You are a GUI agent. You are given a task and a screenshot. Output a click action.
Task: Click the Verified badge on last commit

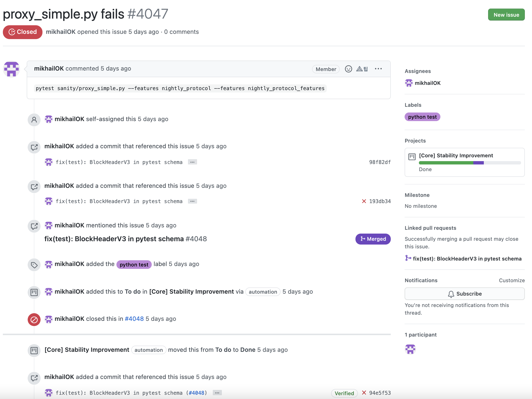coord(344,393)
